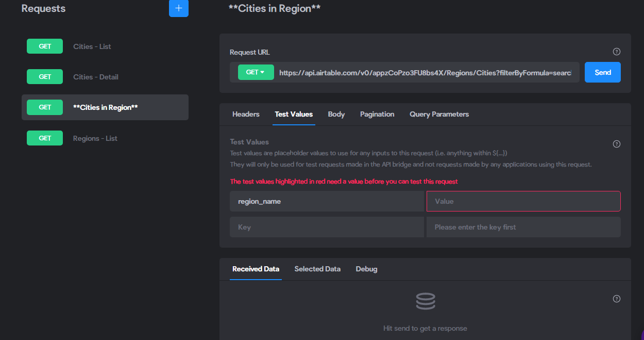Image resolution: width=644 pixels, height=340 pixels.
Task: Click the Value field for region_name
Action: coord(523,201)
